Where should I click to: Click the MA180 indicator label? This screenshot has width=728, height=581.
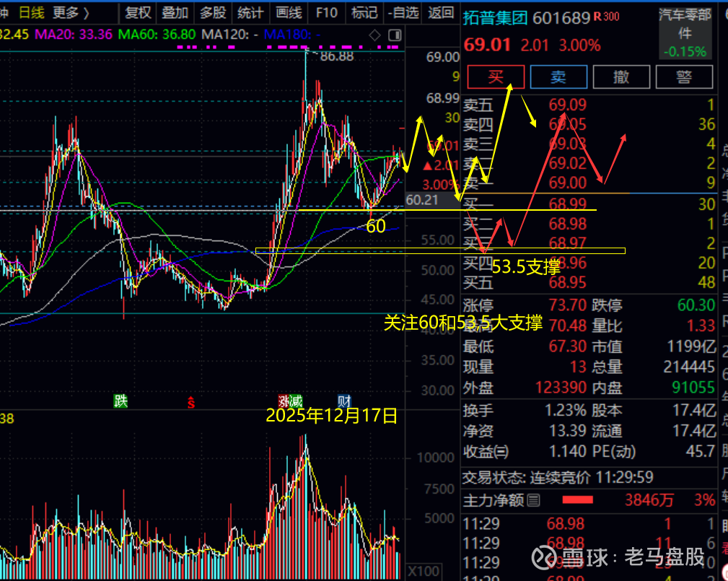pos(292,35)
